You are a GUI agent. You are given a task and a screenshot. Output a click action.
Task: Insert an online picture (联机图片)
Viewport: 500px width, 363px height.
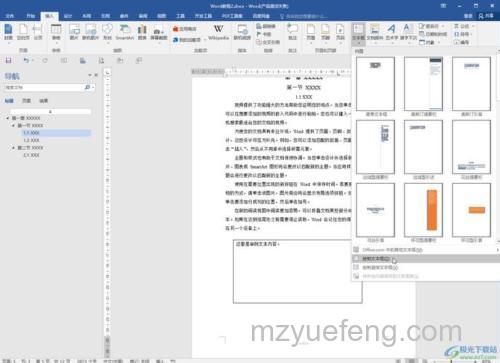(x=90, y=32)
